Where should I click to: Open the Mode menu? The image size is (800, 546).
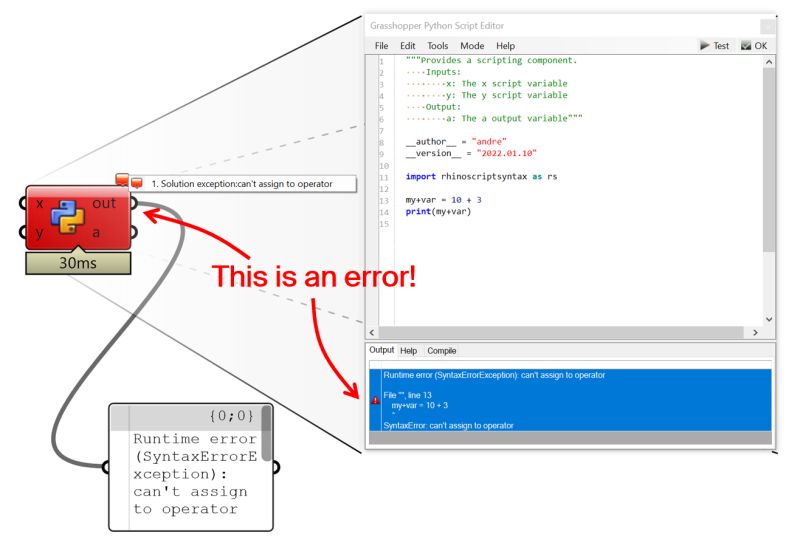(x=472, y=46)
